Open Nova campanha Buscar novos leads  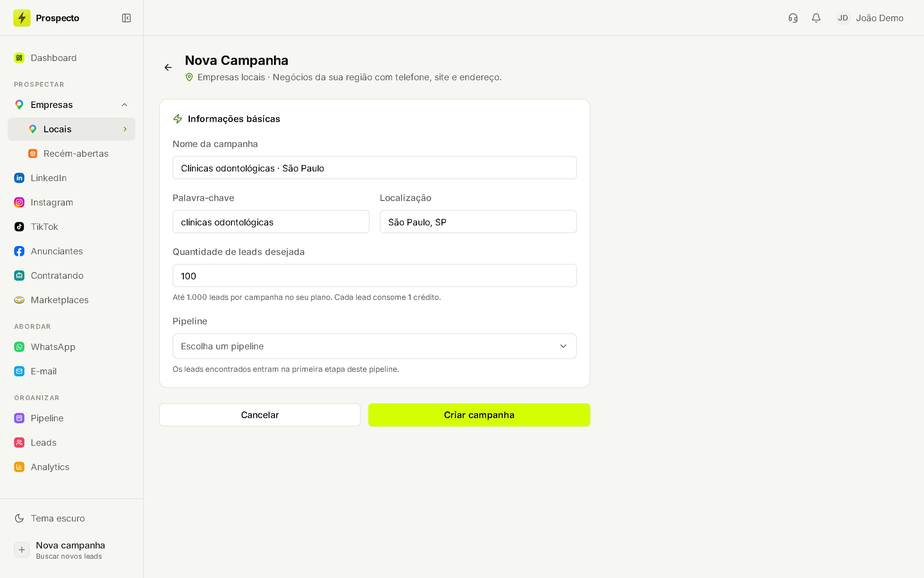coord(72,550)
